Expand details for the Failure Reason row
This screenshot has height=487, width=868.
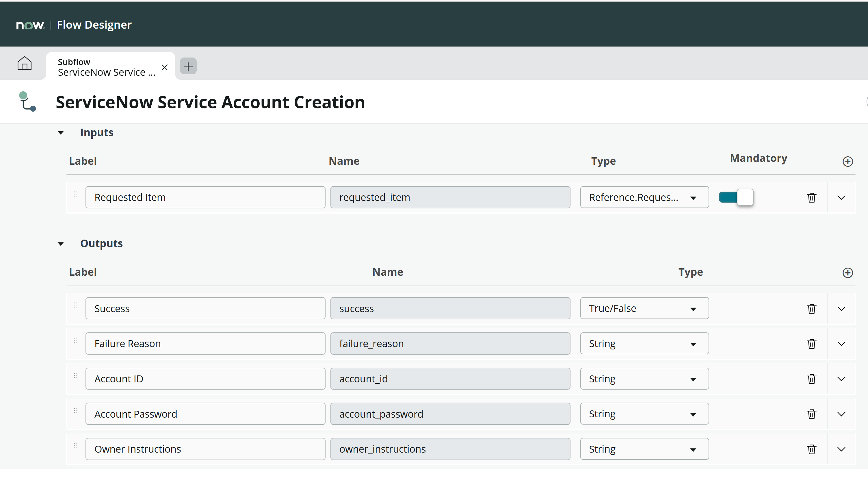coord(841,344)
